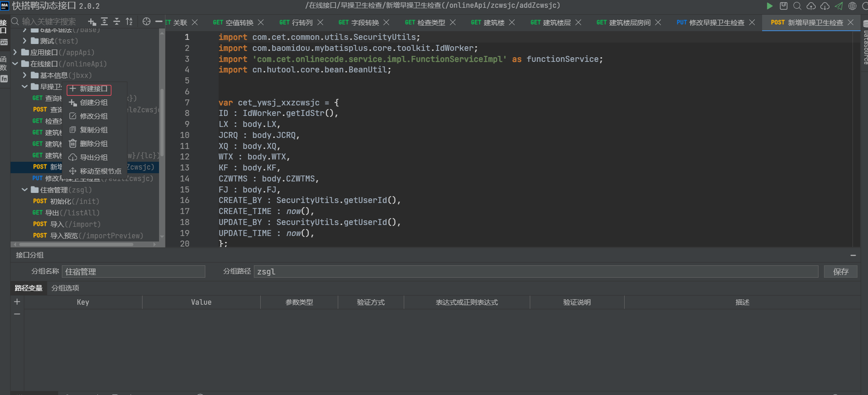Viewport: 868px width, 395px height.
Task: Expand all tree nodes with expand-all icon
Action: [104, 22]
